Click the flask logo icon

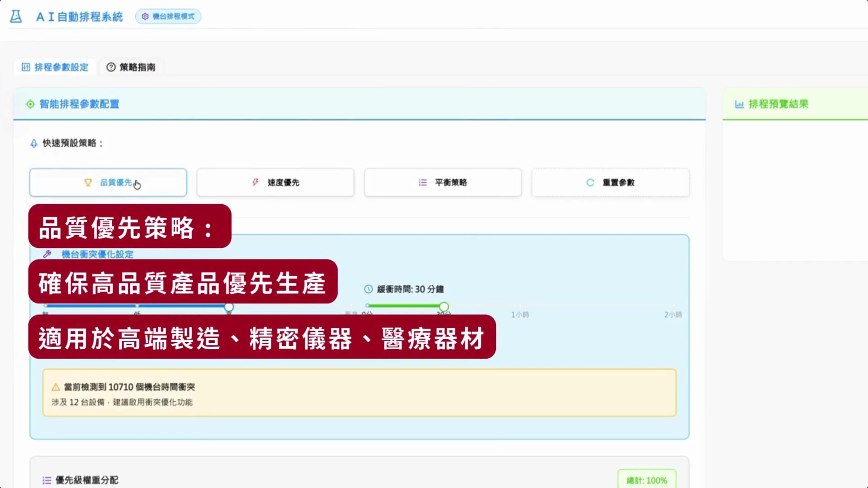pyautogui.click(x=16, y=16)
